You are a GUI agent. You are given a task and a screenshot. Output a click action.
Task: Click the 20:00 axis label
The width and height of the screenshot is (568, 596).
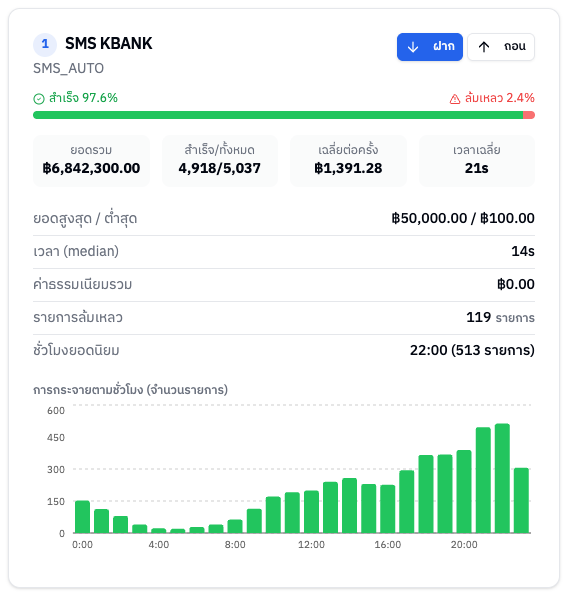pos(464,545)
